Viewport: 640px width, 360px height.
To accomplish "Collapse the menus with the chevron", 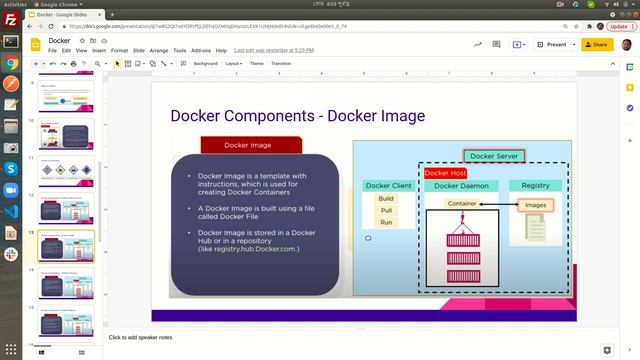I will point(613,64).
